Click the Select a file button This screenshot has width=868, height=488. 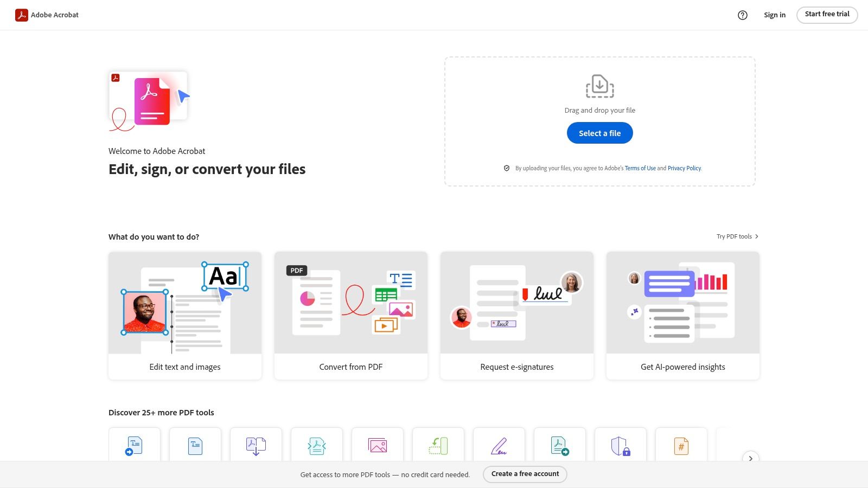point(600,133)
